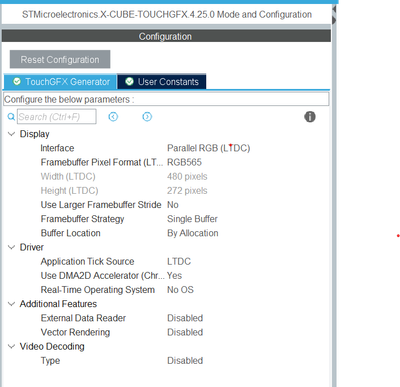Screen dimensions: 400x387
Task: Open Framebuffer Pixel Format RGB565 dropdown
Action: [184, 162]
